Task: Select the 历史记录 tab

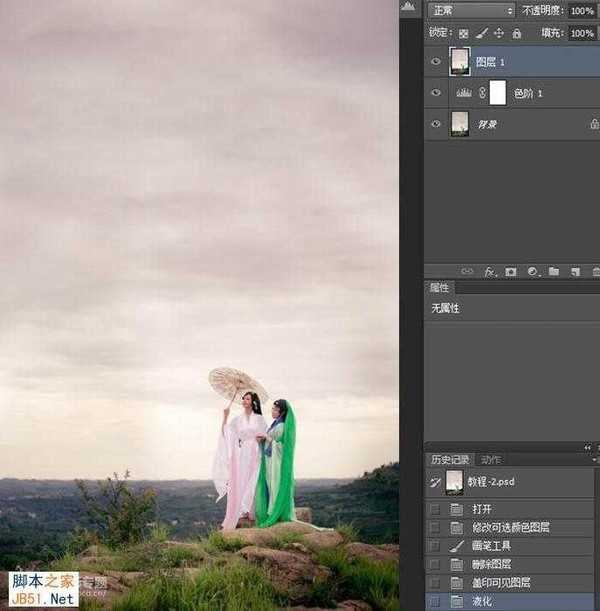Action: 449,460
